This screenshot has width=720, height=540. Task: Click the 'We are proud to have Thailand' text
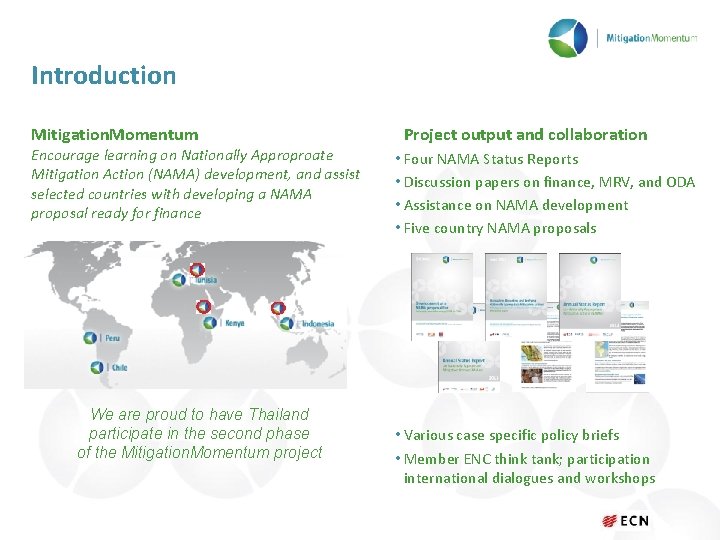pyautogui.click(x=200, y=433)
